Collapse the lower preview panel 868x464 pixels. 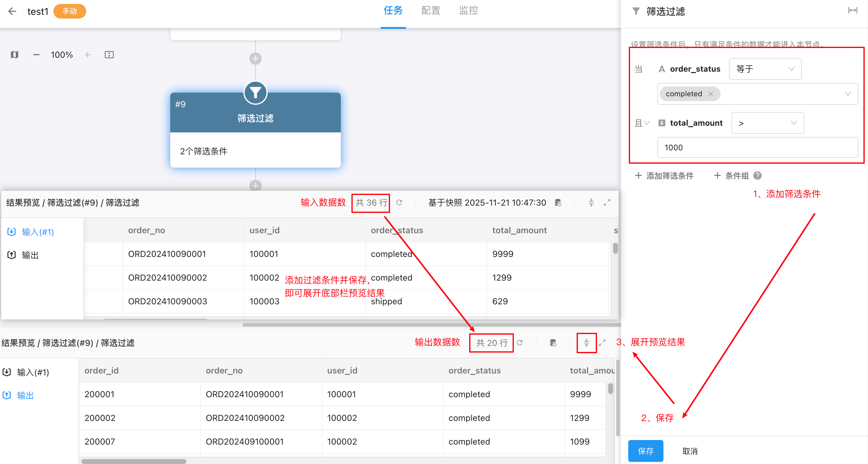586,343
